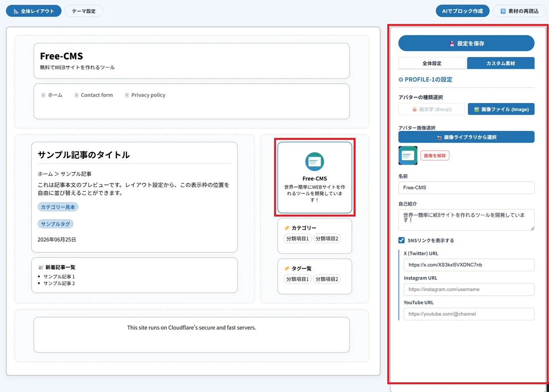Click 分類項目1 under カテゴリー
Image resolution: width=549 pixels, height=392 pixels.
297,239
